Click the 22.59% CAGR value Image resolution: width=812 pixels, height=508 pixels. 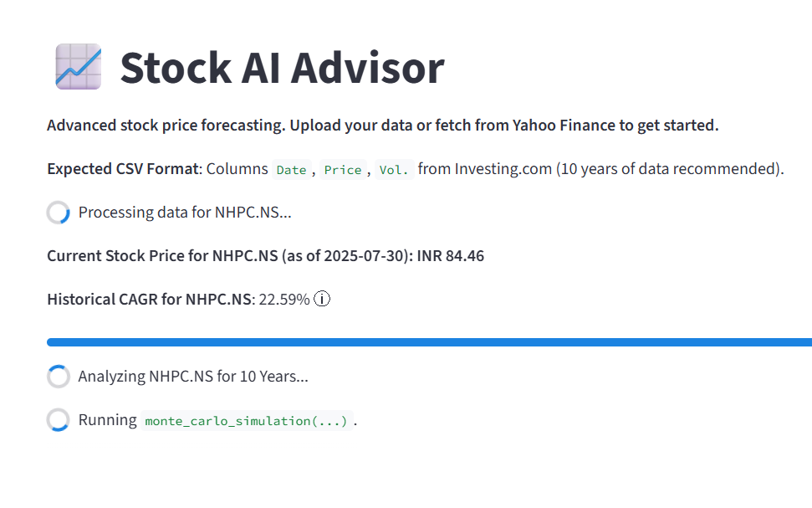[x=283, y=299]
